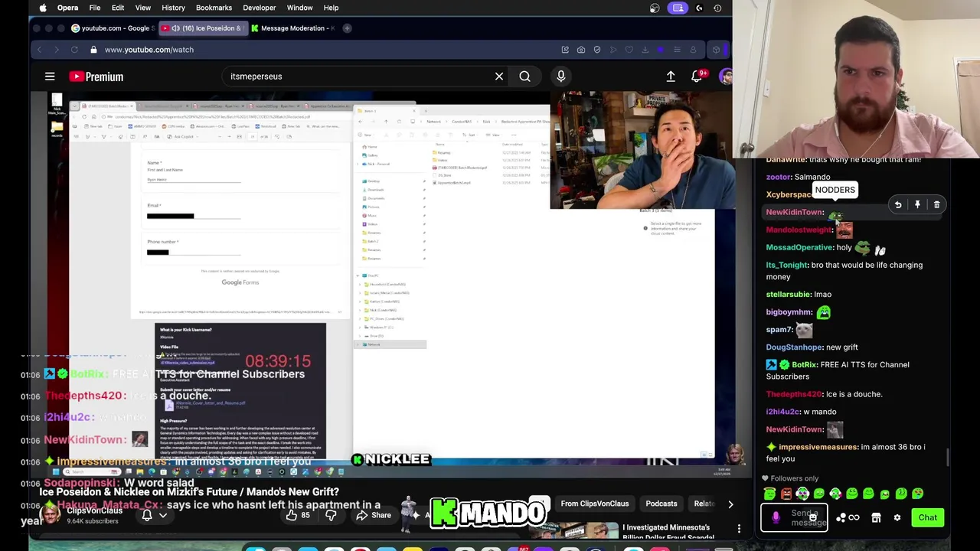The height and width of the screenshot is (551, 980).
Task: Open the Help menu
Action: 331,8
